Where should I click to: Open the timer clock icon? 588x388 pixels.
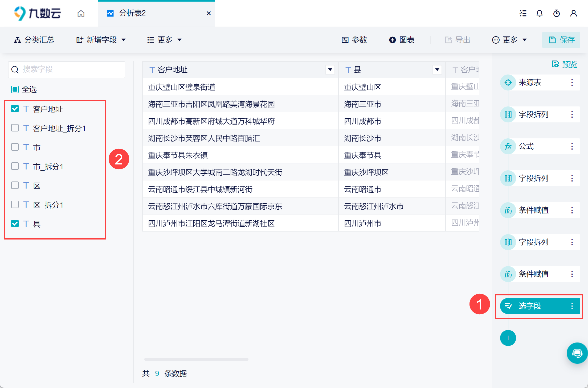(556, 13)
